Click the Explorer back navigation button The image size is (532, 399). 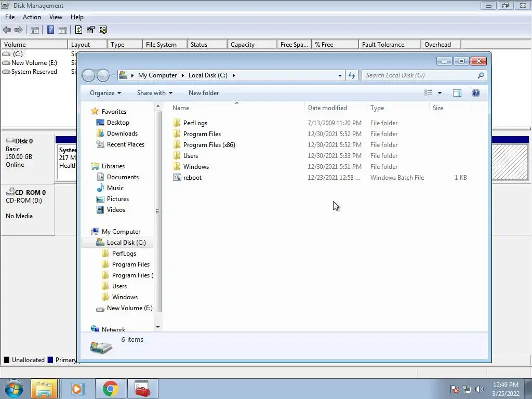tap(88, 75)
